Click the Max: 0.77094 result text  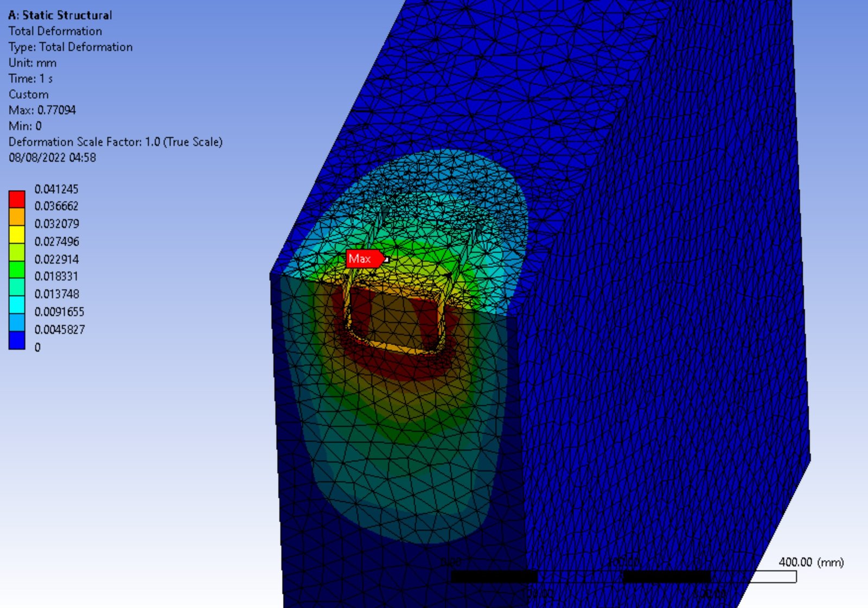(x=42, y=110)
